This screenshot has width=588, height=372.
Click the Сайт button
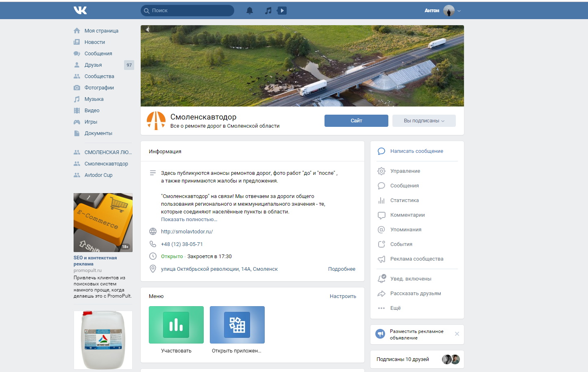point(356,121)
